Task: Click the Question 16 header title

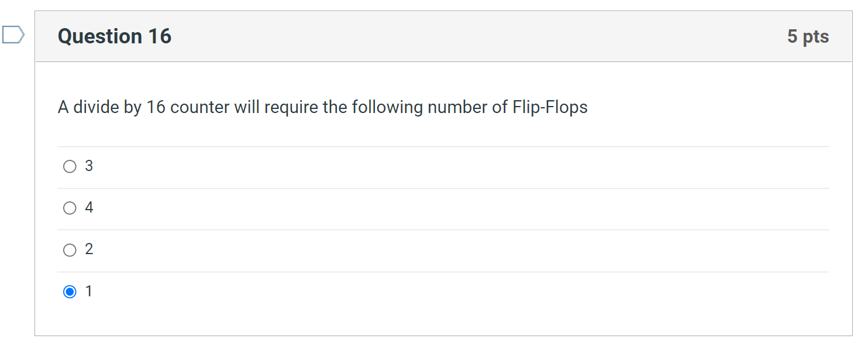Action: pos(115,36)
